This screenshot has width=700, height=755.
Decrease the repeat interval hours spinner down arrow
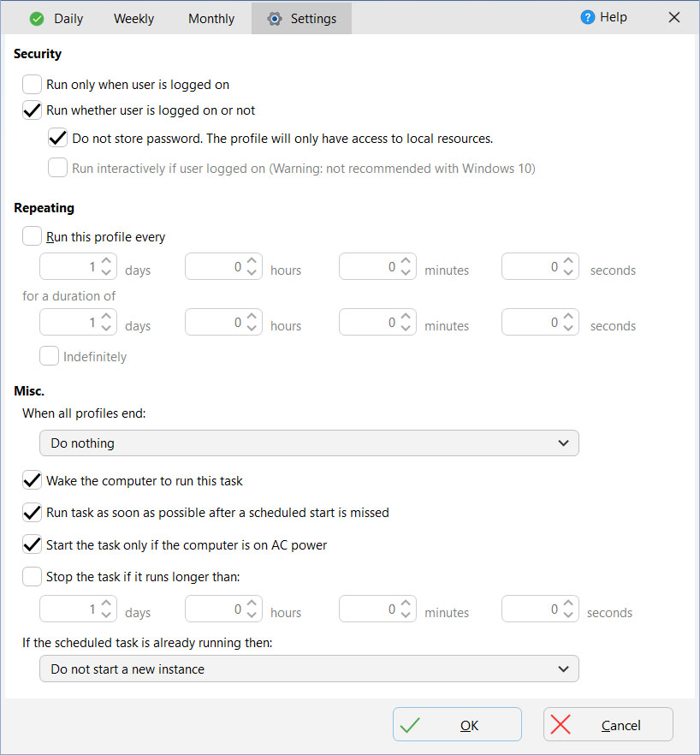click(x=252, y=273)
